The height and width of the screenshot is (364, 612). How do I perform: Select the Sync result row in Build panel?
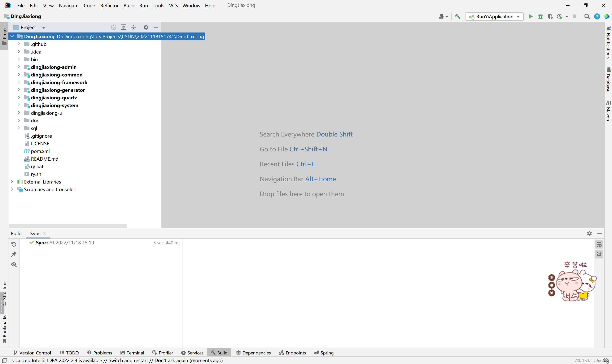pyautogui.click(x=101, y=243)
